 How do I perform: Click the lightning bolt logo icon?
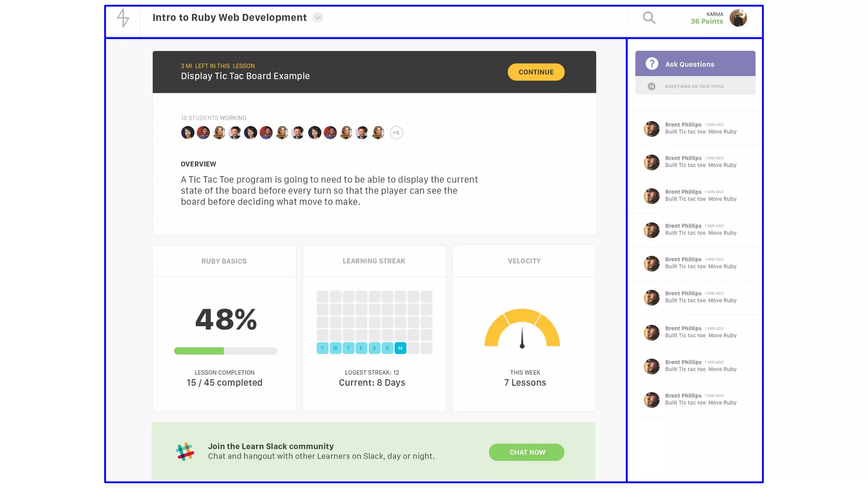[x=123, y=18]
